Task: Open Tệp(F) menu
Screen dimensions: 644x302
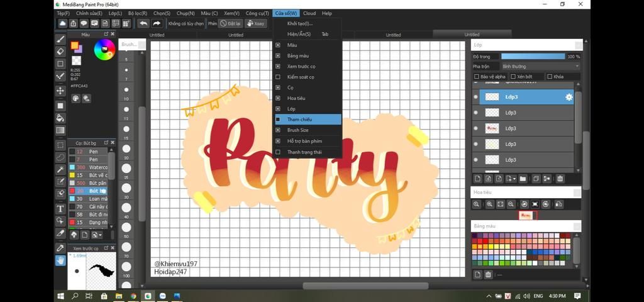Action: tap(64, 13)
